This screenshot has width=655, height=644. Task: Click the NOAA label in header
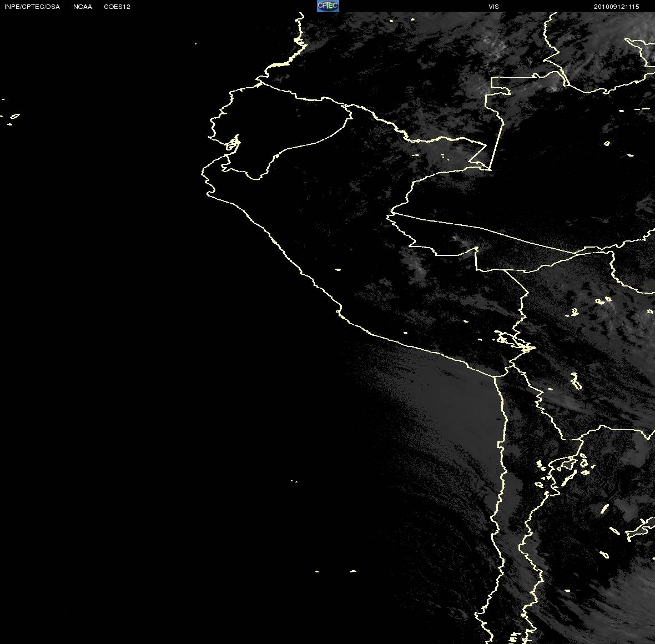coord(83,7)
